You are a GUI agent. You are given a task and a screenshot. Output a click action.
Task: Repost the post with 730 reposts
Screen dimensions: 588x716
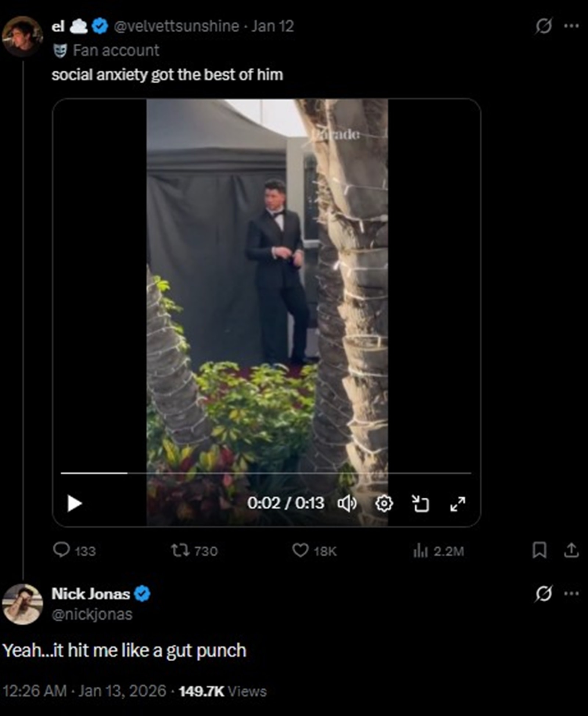(180, 550)
